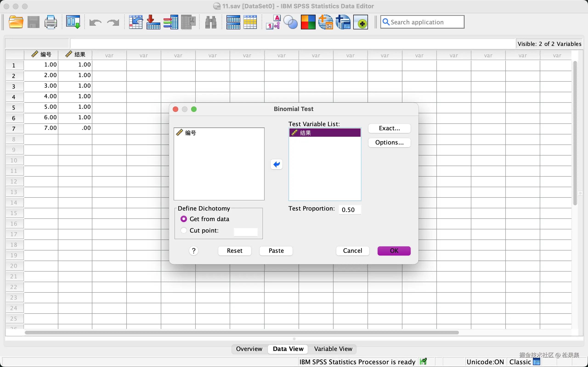588x367 pixels.
Task: Click the Value Labels icon
Action: pyautogui.click(x=273, y=22)
